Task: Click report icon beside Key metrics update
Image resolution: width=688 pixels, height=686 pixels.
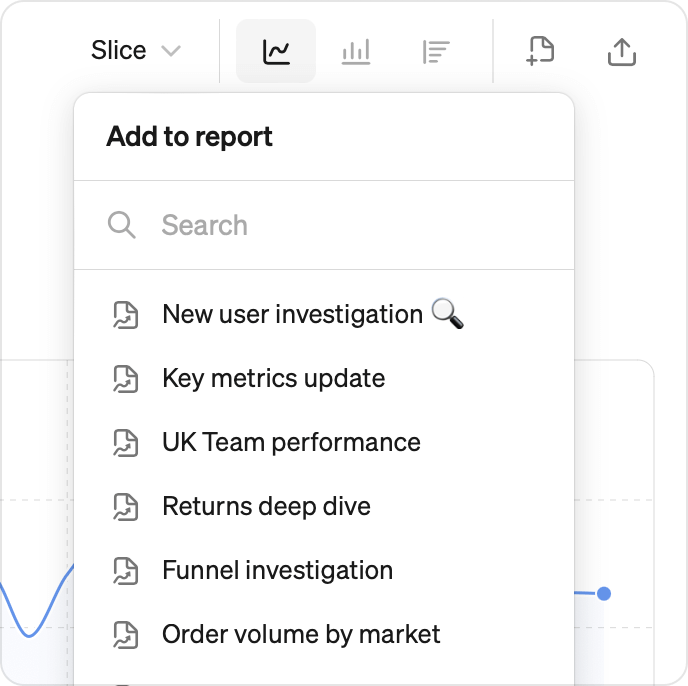Action: pos(126,379)
